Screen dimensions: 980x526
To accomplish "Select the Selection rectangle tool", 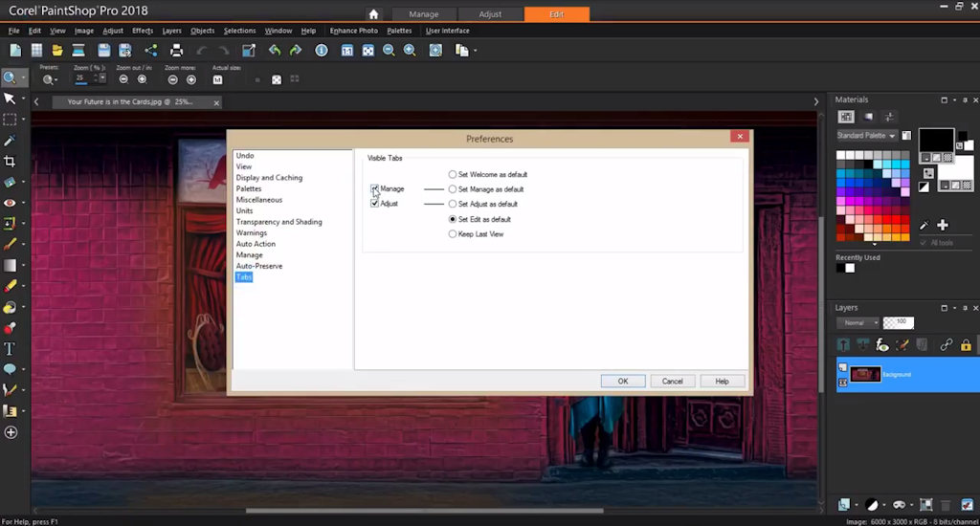I will (x=10, y=120).
